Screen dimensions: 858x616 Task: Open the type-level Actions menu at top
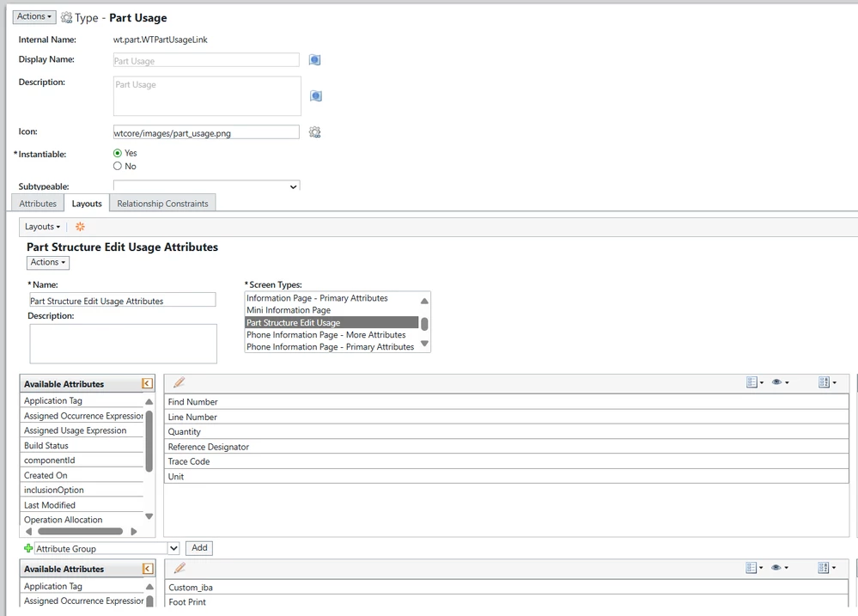click(x=34, y=16)
